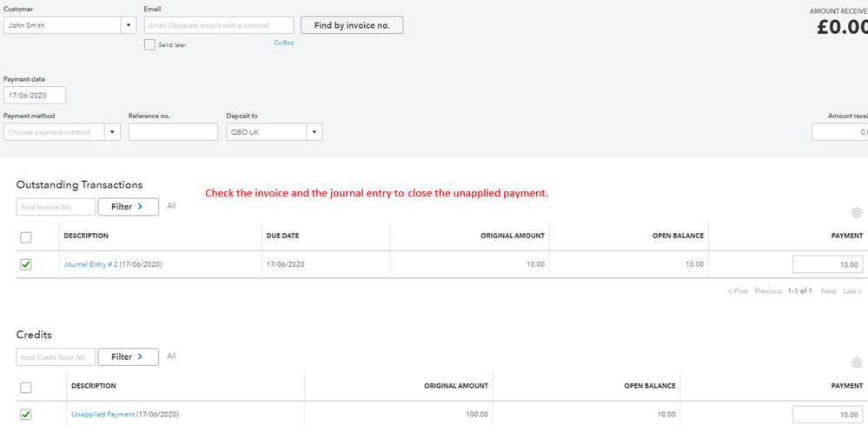The image size is (868, 426).
Task: Focus the Reference no. field
Action: coord(173,132)
